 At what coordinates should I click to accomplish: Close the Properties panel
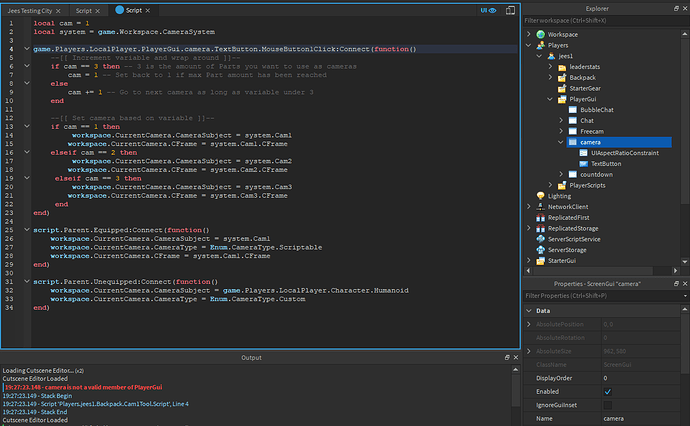pos(685,284)
